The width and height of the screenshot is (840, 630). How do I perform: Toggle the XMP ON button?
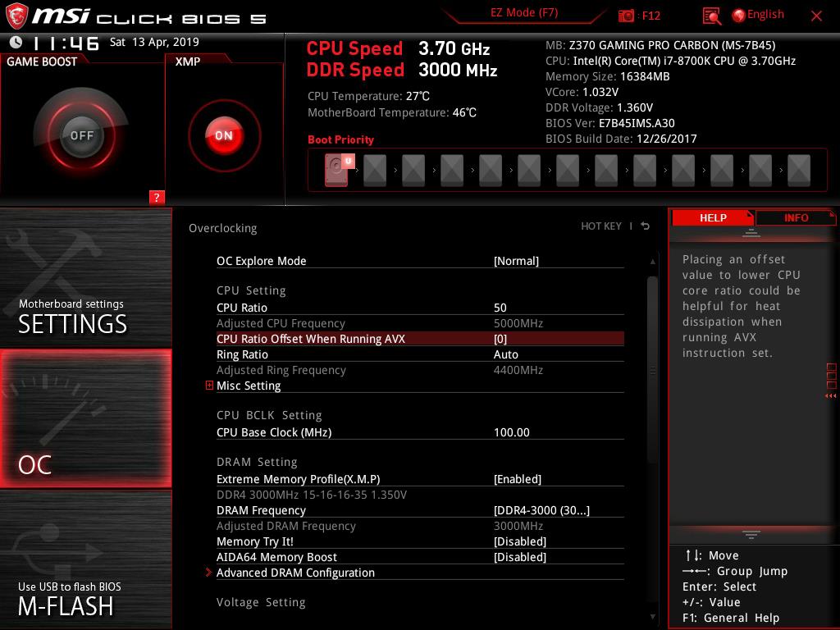[x=224, y=135]
